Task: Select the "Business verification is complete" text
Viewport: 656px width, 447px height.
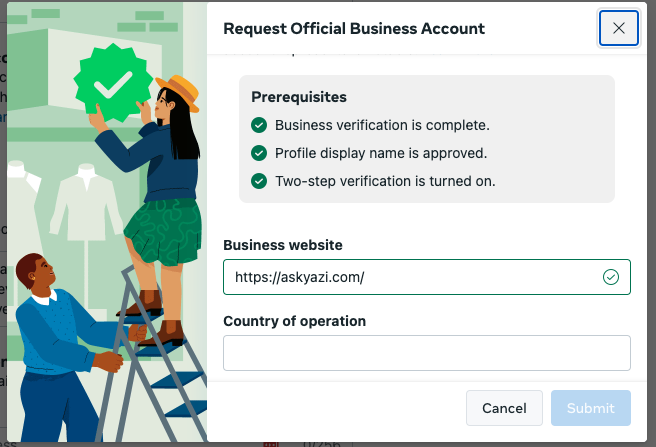Action: (x=382, y=125)
